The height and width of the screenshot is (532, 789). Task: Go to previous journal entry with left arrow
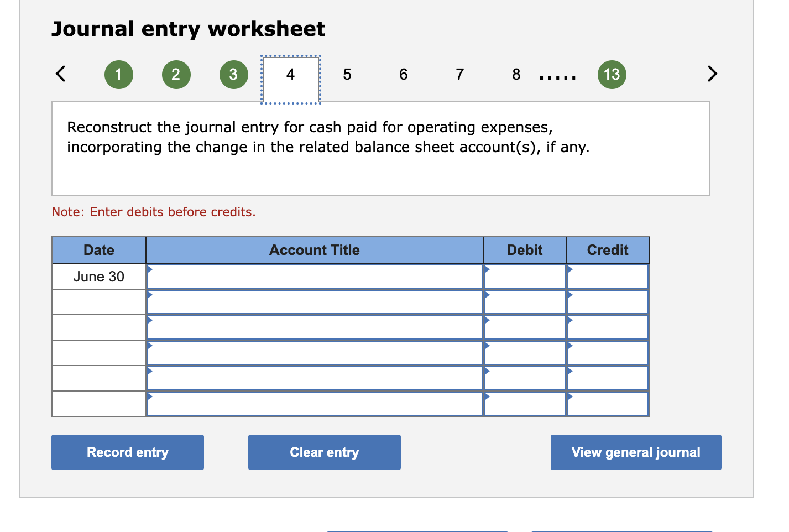tap(61, 74)
